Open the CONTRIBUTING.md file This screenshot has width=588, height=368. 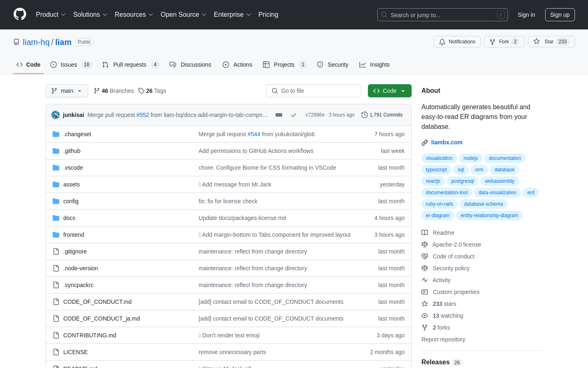point(90,335)
